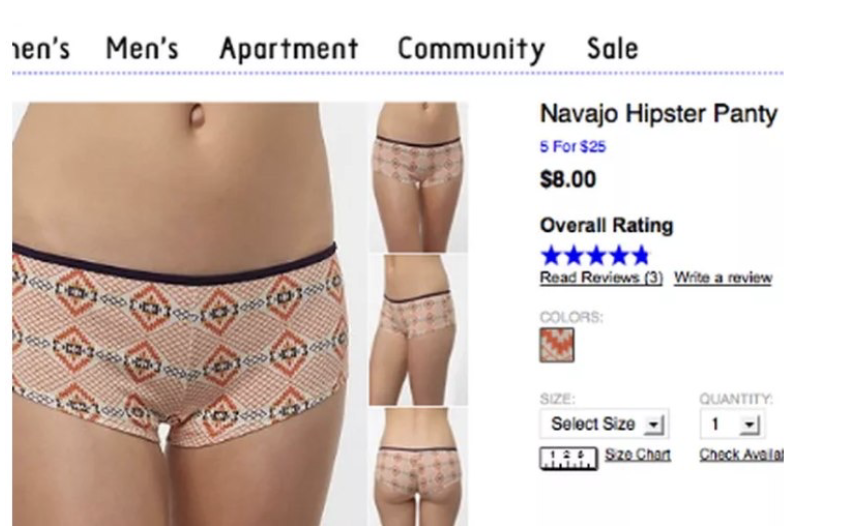Click the five-star overall rating icons
Screen dimensions: 848x526
[595, 255]
